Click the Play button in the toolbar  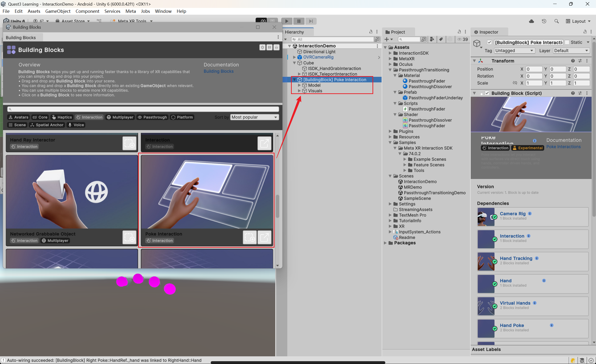click(287, 21)
